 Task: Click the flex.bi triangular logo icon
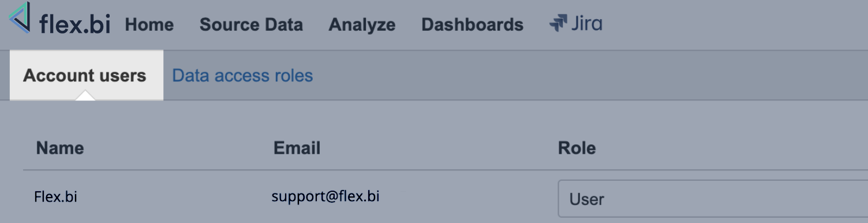coord(20,17)
